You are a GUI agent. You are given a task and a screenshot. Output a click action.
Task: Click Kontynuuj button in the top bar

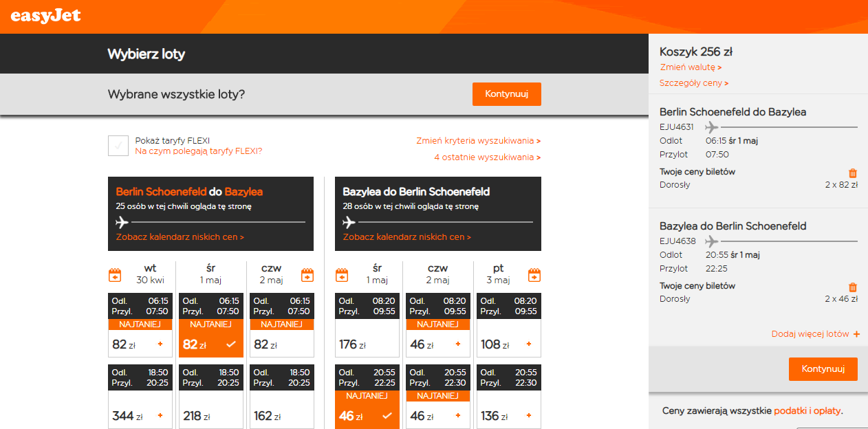tap(507, 94)
